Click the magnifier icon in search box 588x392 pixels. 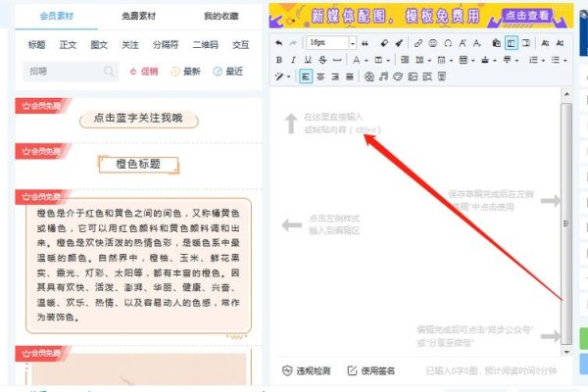(109, 71)
